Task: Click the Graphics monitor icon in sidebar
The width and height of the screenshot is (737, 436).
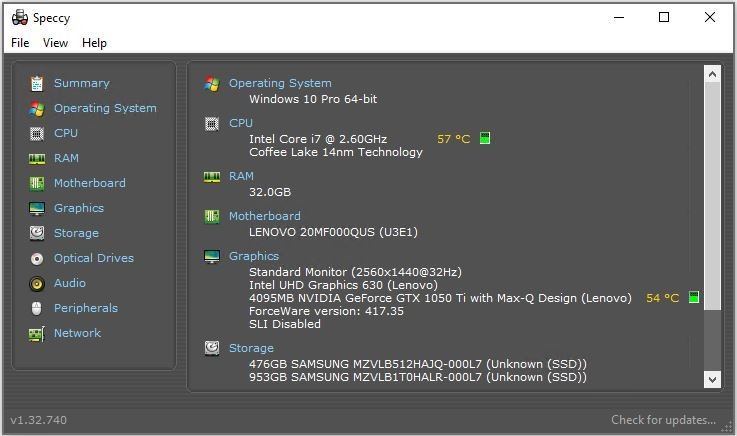Action: click(37, 208)
